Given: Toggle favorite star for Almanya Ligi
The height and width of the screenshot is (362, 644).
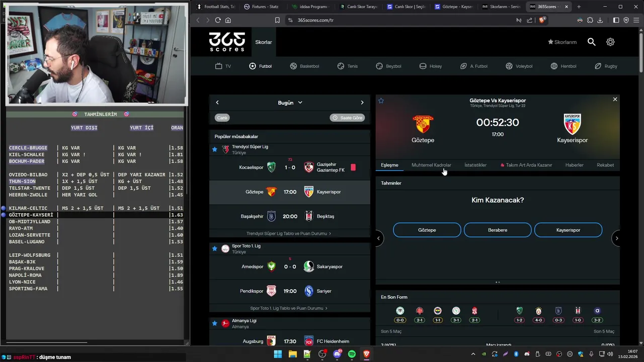Looking at the screenshot, I should pos(215,323).
